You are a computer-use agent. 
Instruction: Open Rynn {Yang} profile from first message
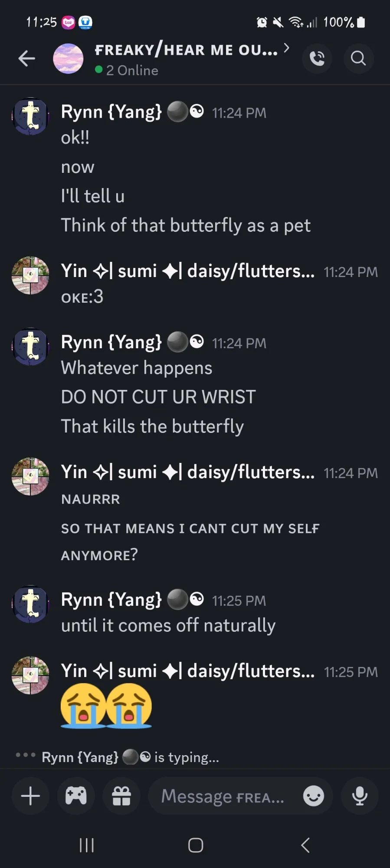click(111, 112)
